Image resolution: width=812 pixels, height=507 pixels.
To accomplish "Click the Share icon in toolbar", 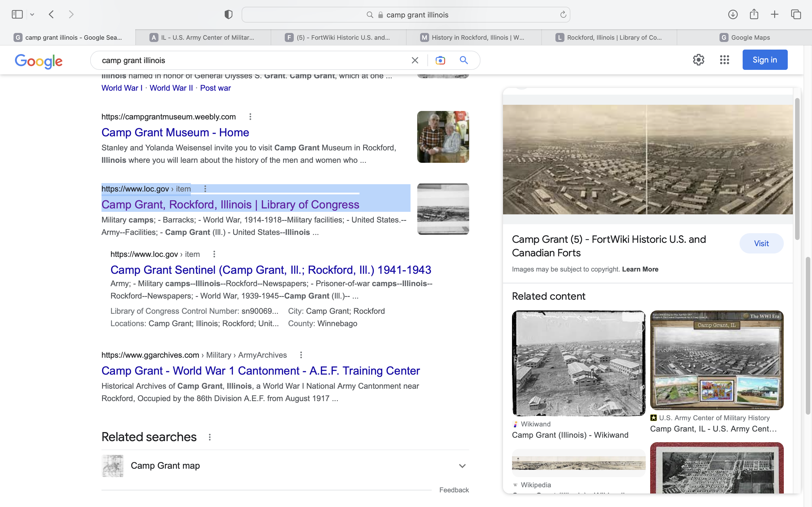I will pos(754,14).
